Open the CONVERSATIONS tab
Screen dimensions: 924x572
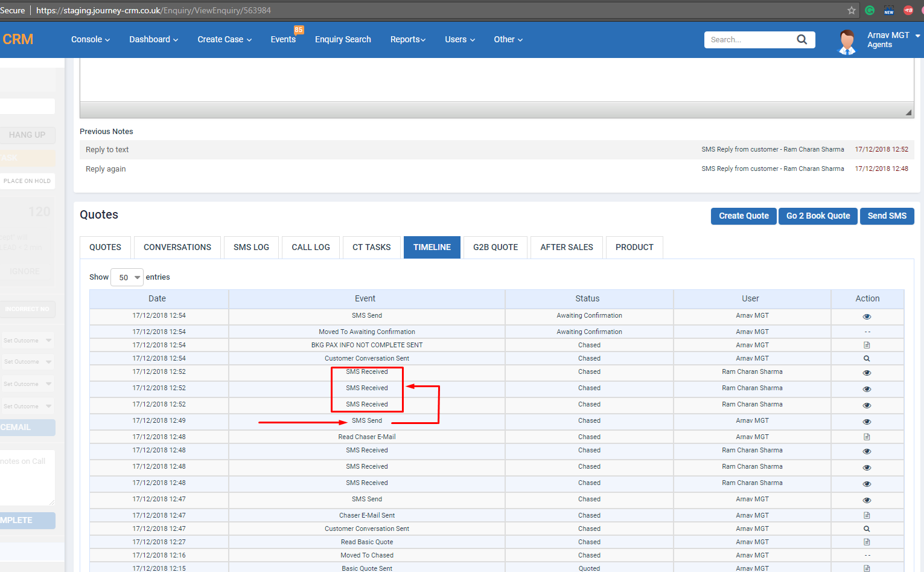(177, 247)
